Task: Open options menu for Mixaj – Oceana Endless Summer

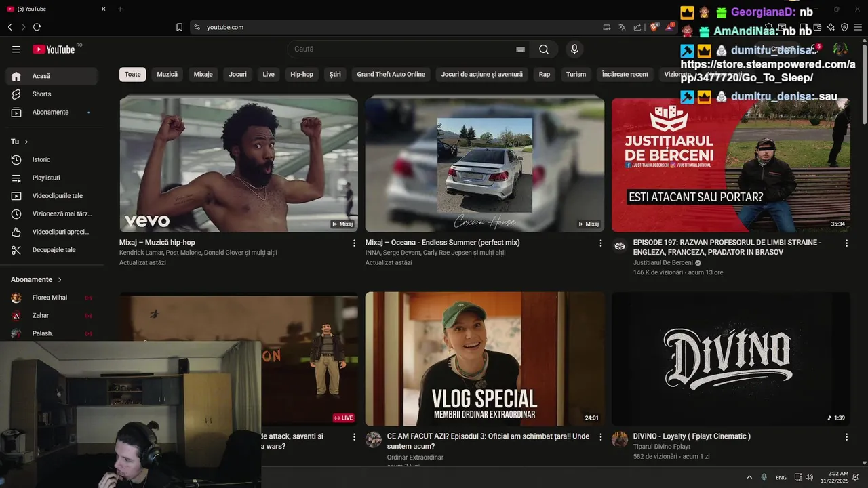Action: pyautogui.click(x=600, y=243)
